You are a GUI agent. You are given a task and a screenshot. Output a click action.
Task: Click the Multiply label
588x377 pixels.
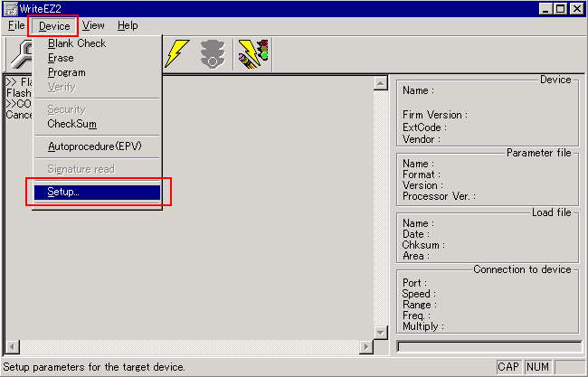[423, 326]
